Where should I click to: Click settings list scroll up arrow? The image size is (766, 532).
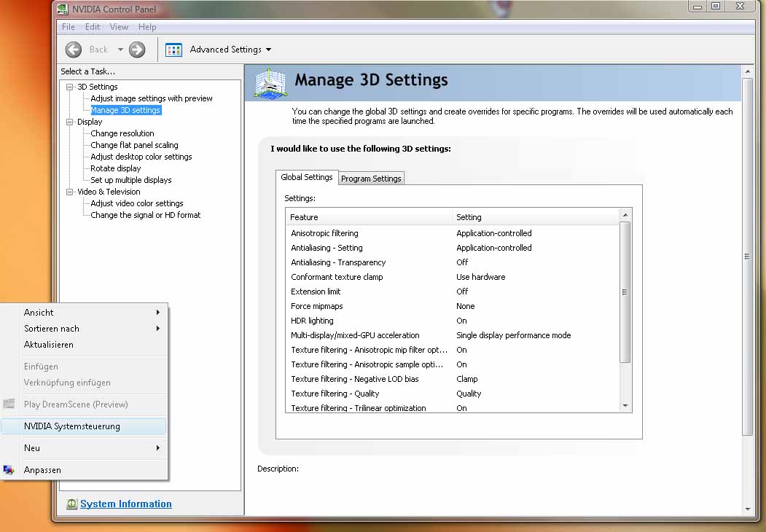pos(625,215)
